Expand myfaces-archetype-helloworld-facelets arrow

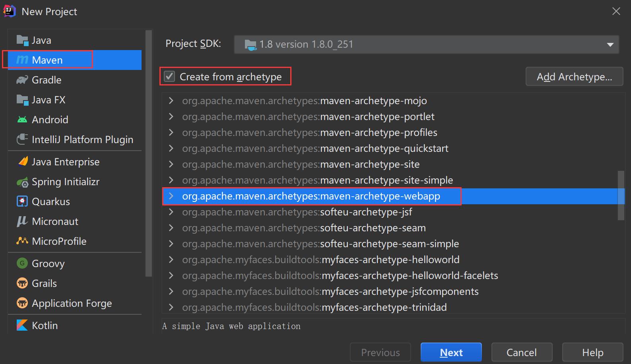(171, 275)
